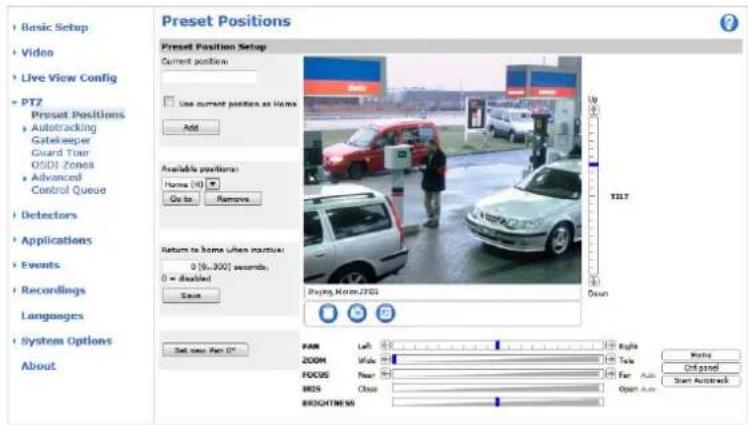Open Gatekeeper under PTZ

click(61, 140)
